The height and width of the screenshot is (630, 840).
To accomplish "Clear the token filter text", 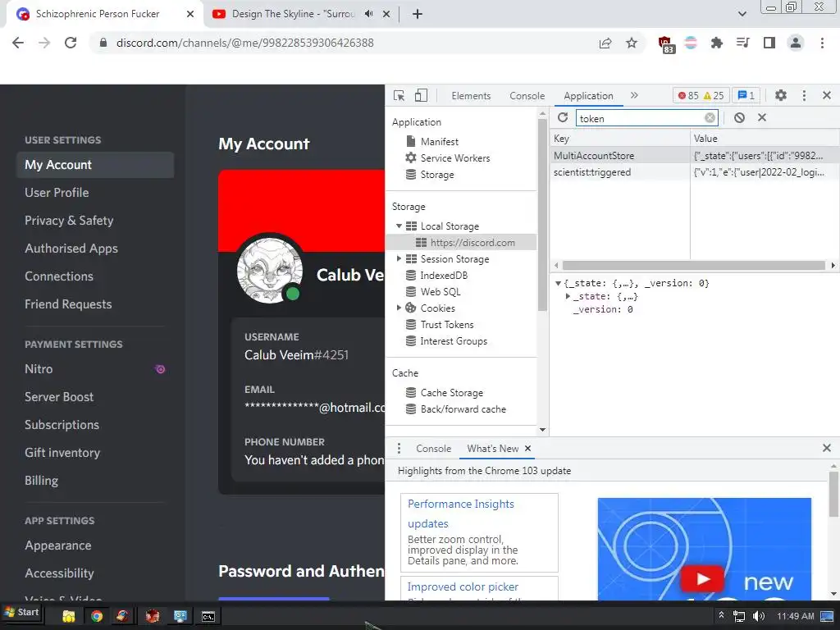I will tap(710, 118).
